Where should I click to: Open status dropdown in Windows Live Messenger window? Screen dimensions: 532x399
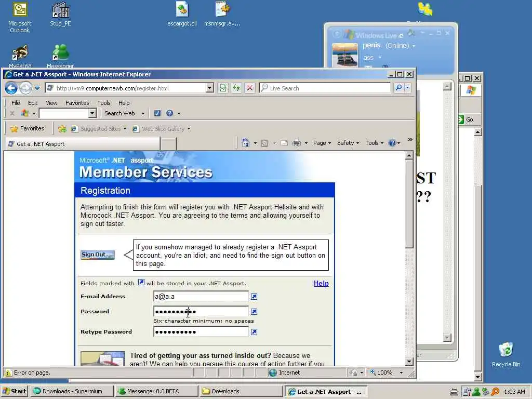414,46
